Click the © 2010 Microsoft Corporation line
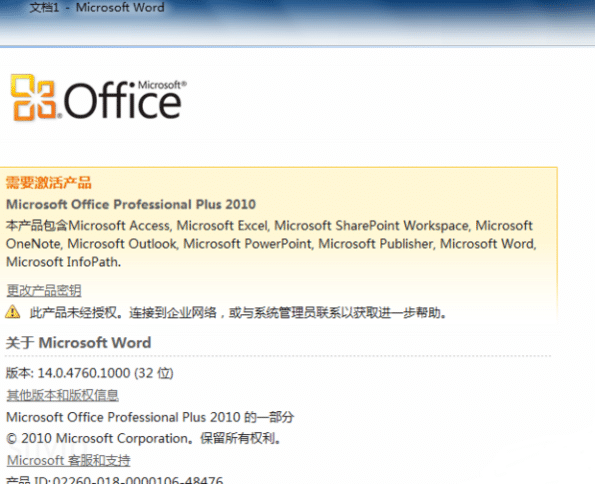The height and width of the screenshot is (484, 595). tap(144, 438)
